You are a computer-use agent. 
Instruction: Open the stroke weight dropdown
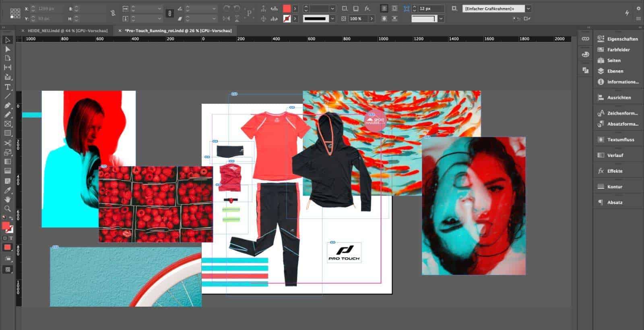click(x=332, y=8)
